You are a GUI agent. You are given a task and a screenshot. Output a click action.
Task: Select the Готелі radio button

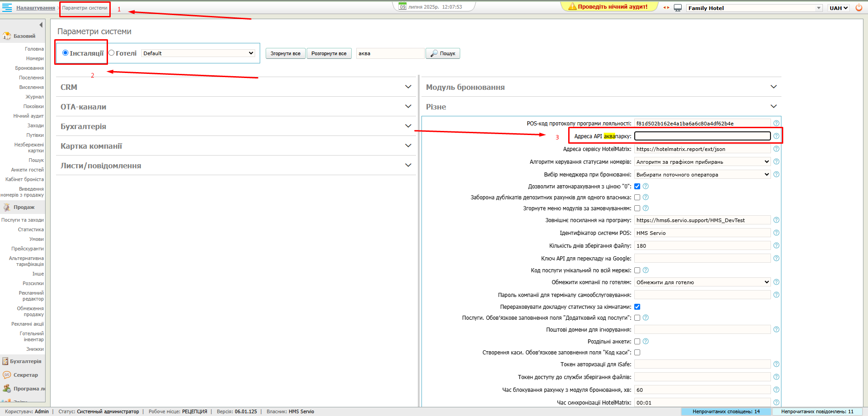pyautogui.click(x=112, y=53)
